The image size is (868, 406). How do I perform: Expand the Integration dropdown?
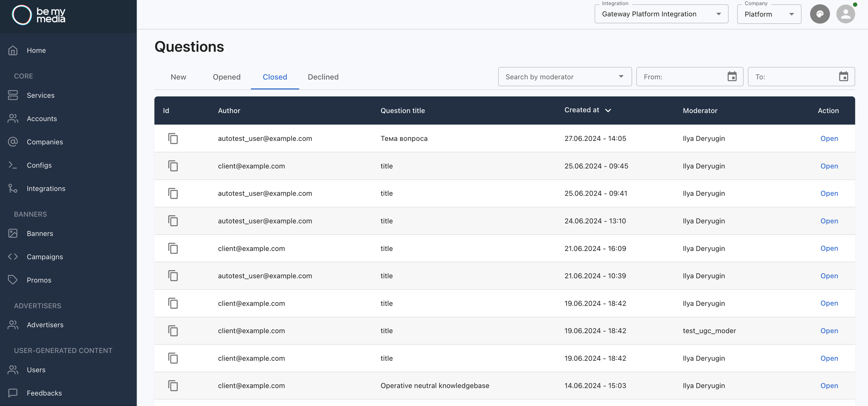point(661,14)
